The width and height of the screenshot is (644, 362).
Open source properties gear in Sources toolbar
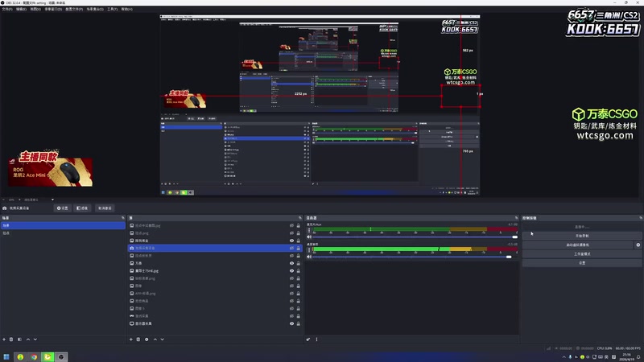pyautogui.click(x=147, y=339)
